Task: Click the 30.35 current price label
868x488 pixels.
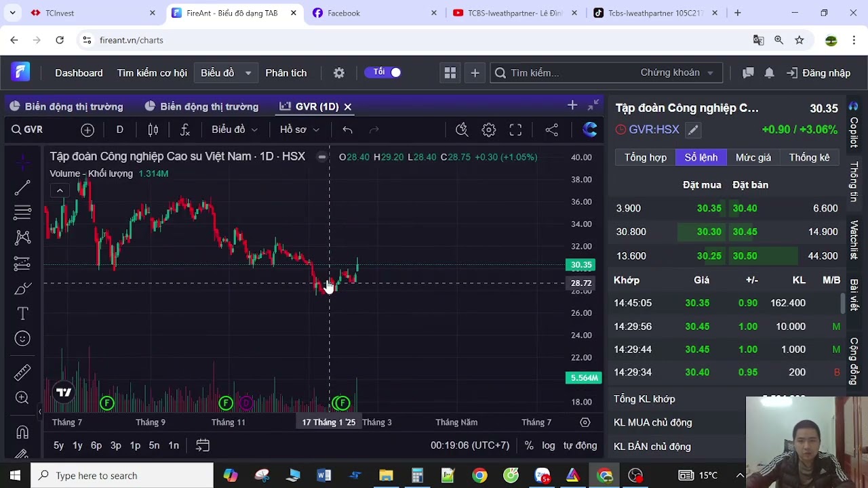Action: click(581, 265)
